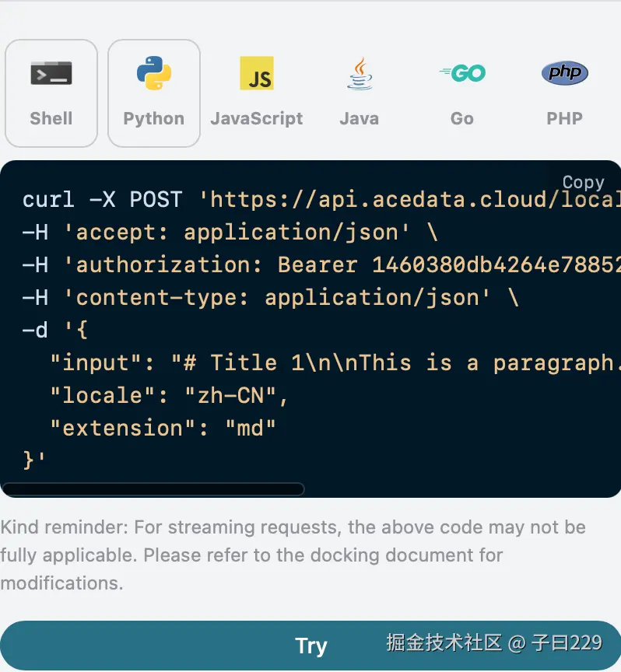Switch to the Python tab label
This screenshot has width=621, height=672.
(x=154, y=119)
